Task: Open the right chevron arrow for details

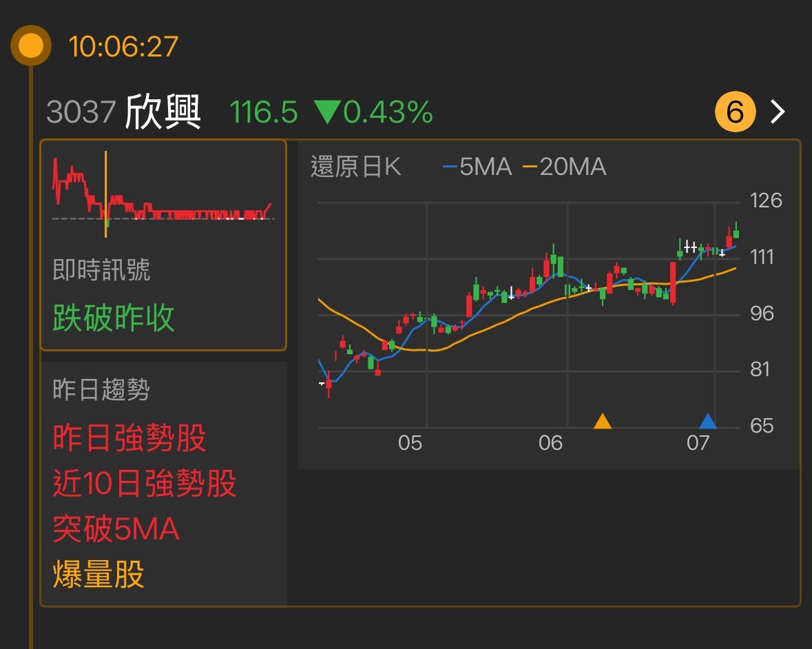Action: pyautogui.click(x=778, y=112)
